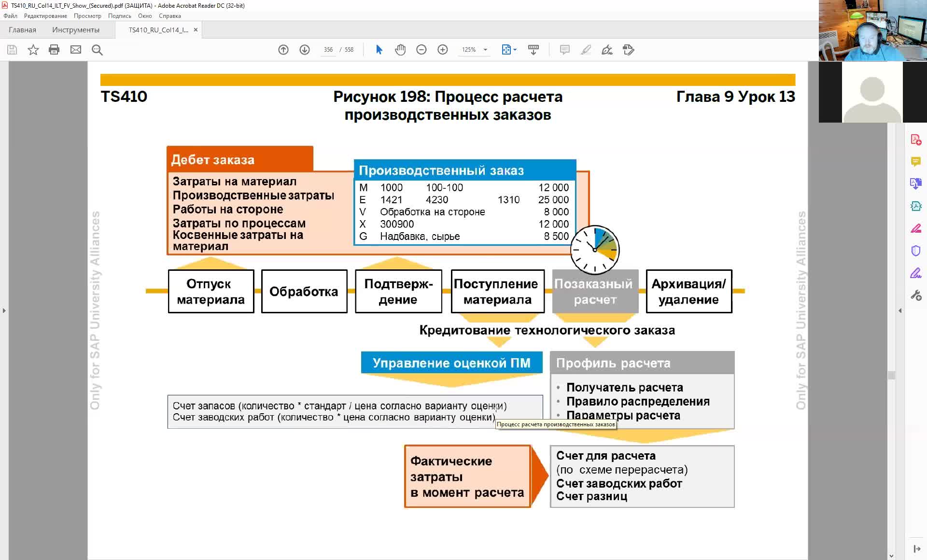Go to the previous page with the up arrow

[x=283, y=50]
